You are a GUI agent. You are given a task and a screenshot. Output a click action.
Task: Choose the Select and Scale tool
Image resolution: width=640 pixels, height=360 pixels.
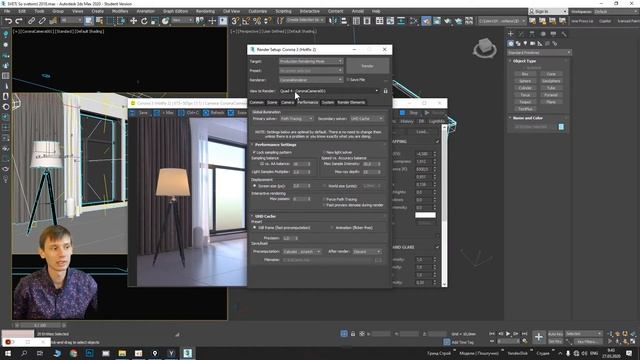155,21
